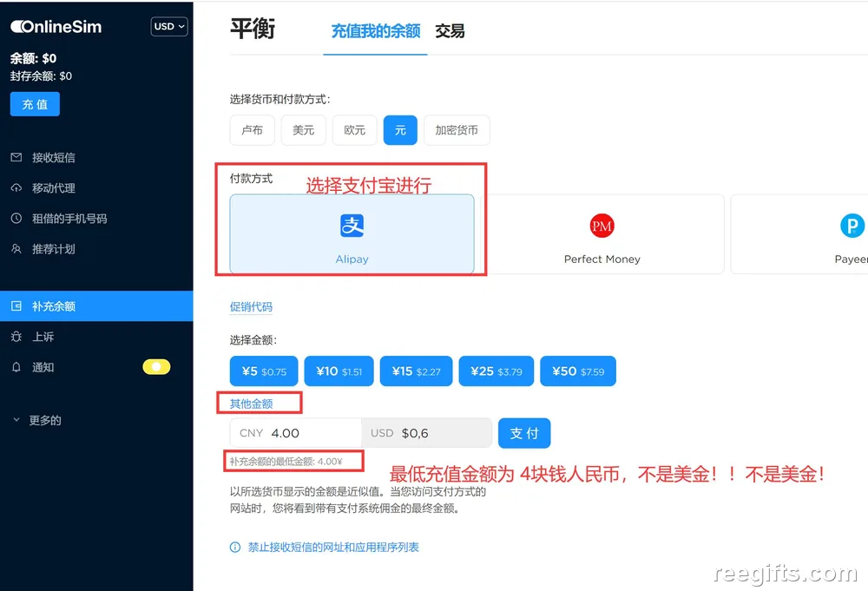868x591 pixels.
Task: Open 推荐计划 in the sidebar
Action: [53, 249]
